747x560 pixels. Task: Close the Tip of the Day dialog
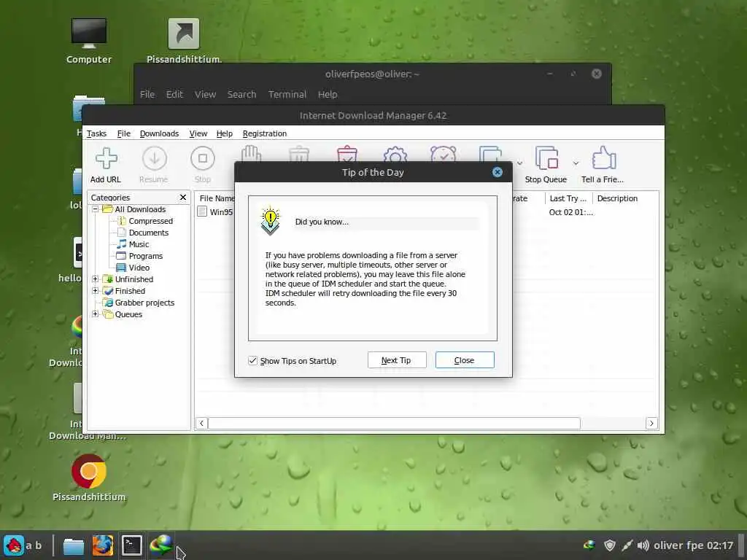498,172
